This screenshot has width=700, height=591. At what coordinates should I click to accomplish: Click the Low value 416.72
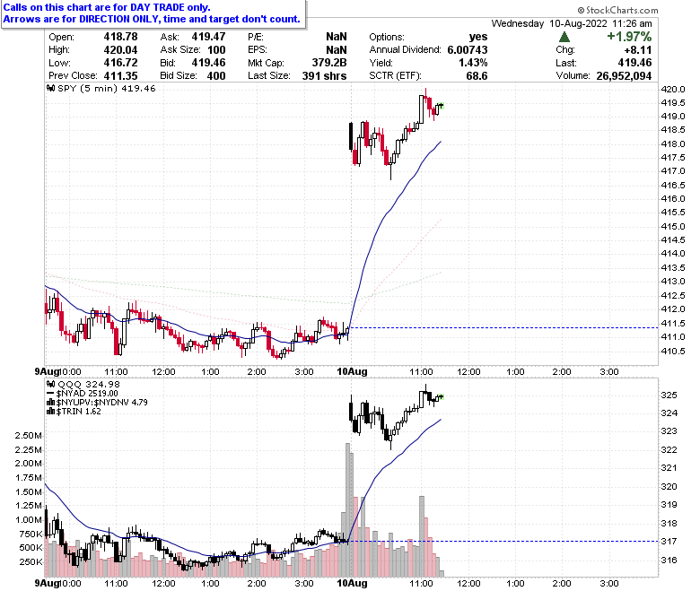120,63
